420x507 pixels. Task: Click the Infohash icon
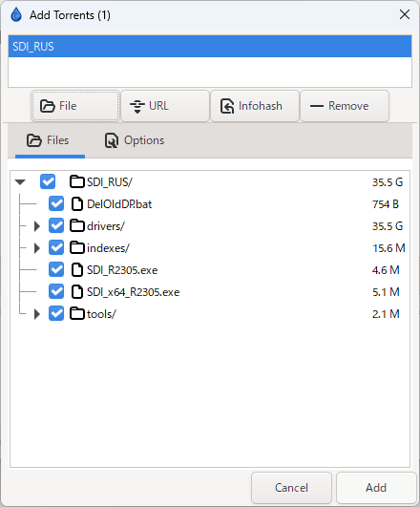[x=227, y=106]
